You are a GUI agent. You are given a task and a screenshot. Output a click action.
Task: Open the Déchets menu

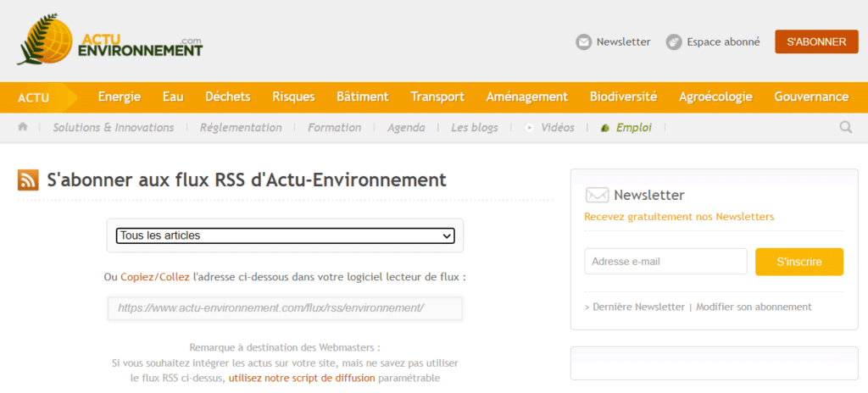228,97
